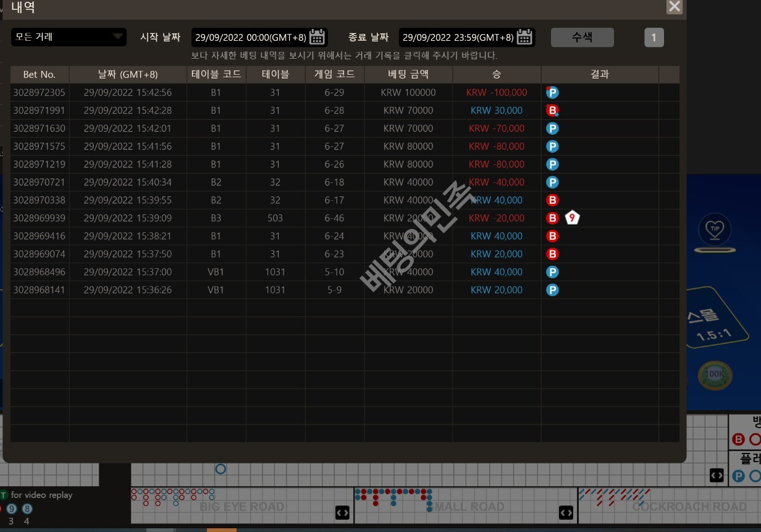This screenshot has width=761, height=532.
Task: Select the 100K chip
Action: coord(715,374)
